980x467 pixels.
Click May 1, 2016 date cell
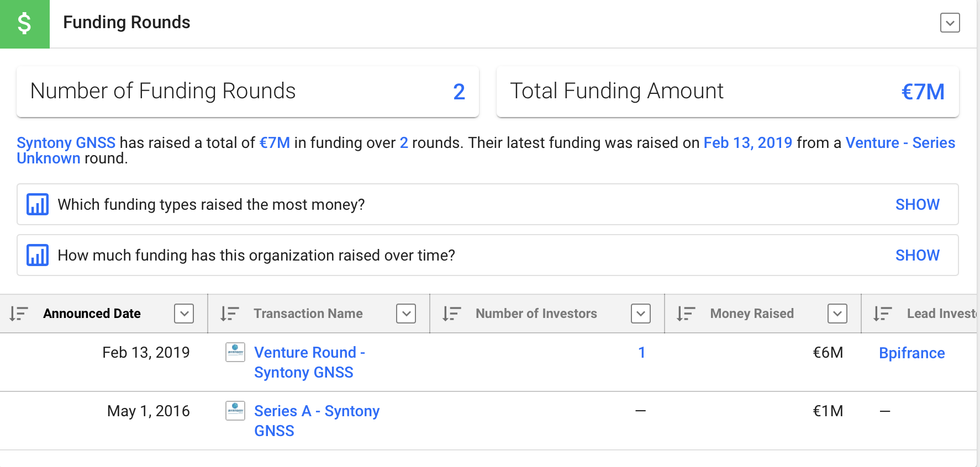pos(149,411)
